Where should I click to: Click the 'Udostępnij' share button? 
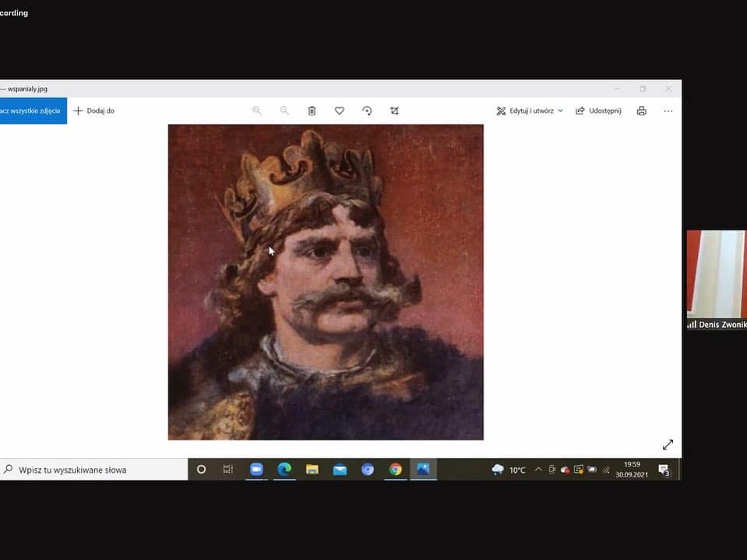coord(598,111)
